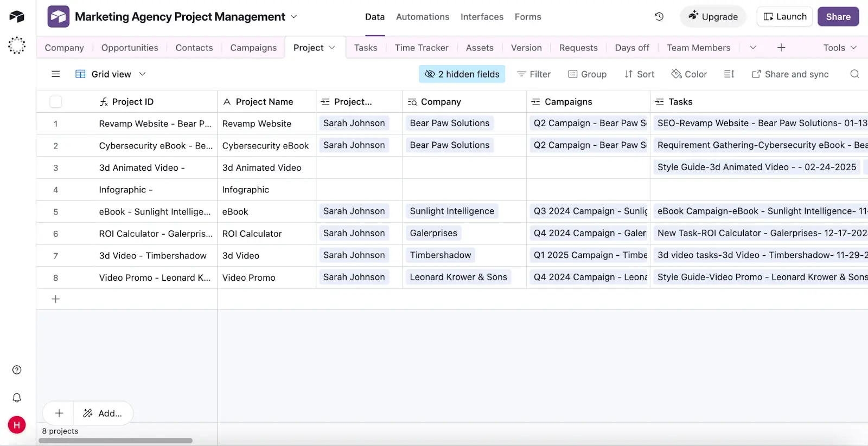
Task: Open the Group toolbar option
Action: click(588, 74)
